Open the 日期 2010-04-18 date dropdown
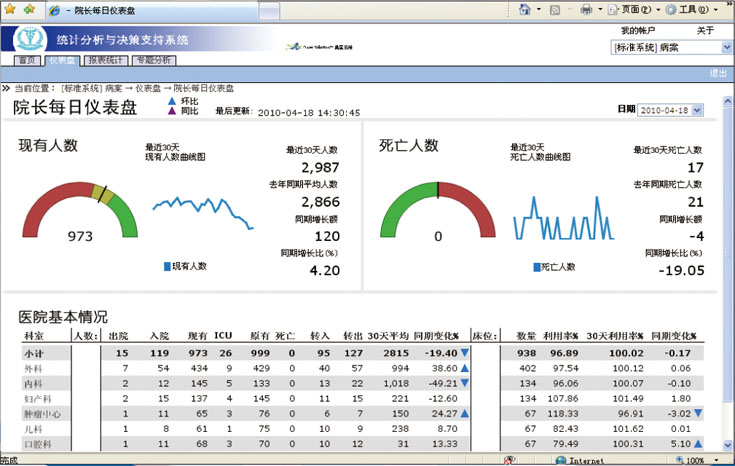Viewport: 735px width, 466px height. tap(698, 110)
